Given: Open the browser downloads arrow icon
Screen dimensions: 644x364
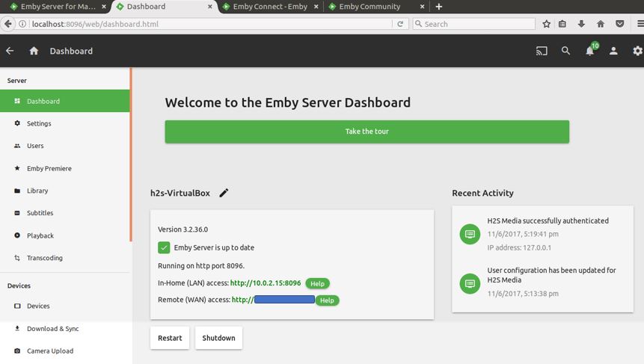Looking at the screenshot, I should (x=581, y=24).
